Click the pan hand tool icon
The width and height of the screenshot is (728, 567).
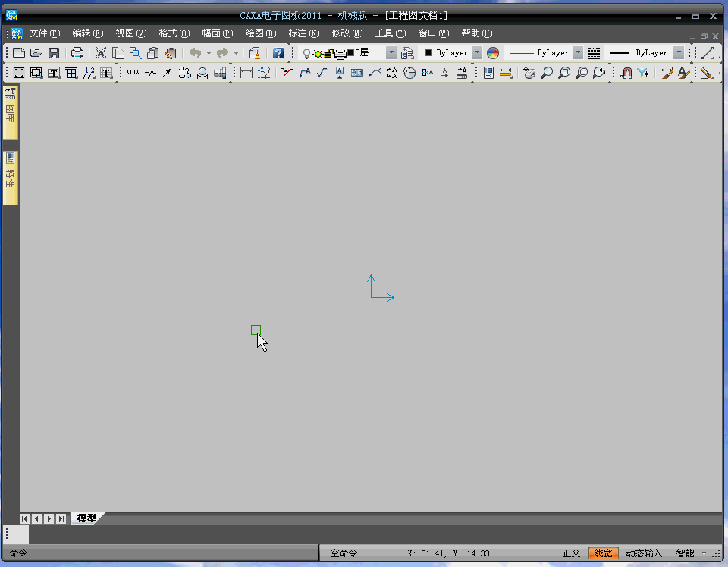[x=529, y=73]
